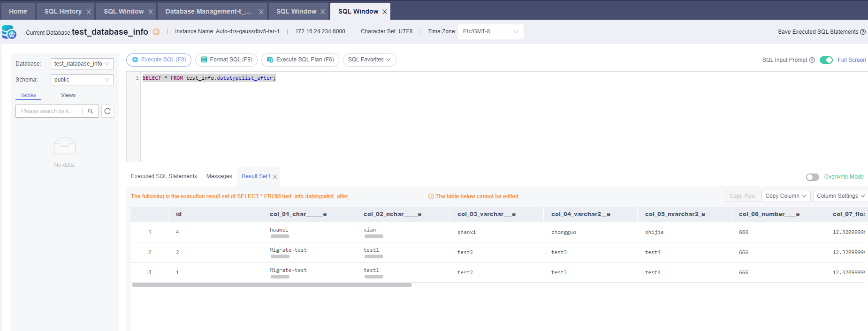Screen dimensions: 868x331
Task: Switch to the Views tab
Action: tap(68, 95)
